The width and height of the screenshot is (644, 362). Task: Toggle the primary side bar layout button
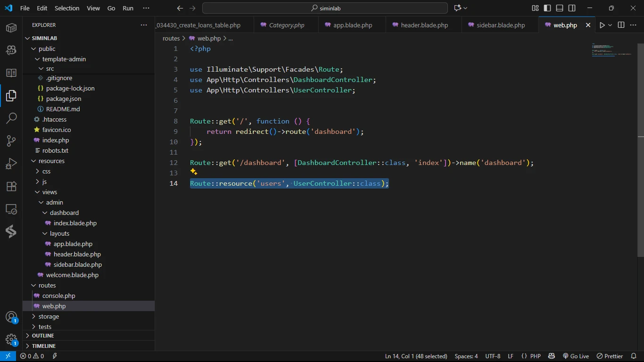pos(547,8)
